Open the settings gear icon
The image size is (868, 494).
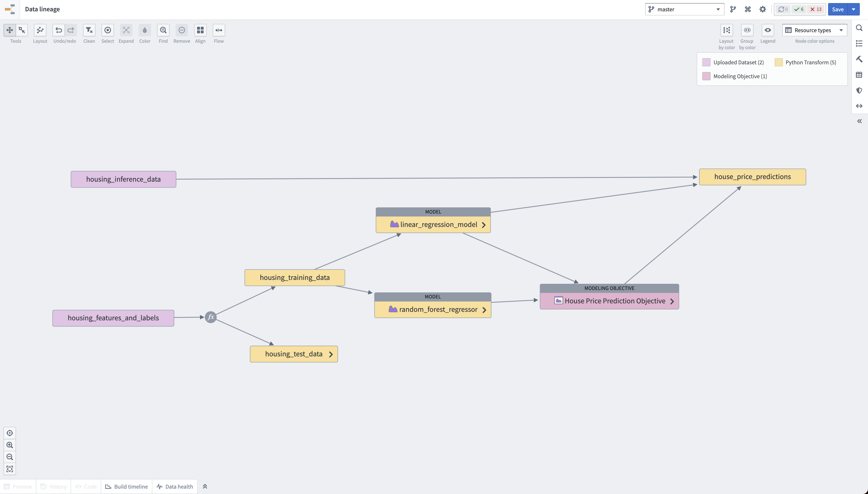tap(763, 9)
